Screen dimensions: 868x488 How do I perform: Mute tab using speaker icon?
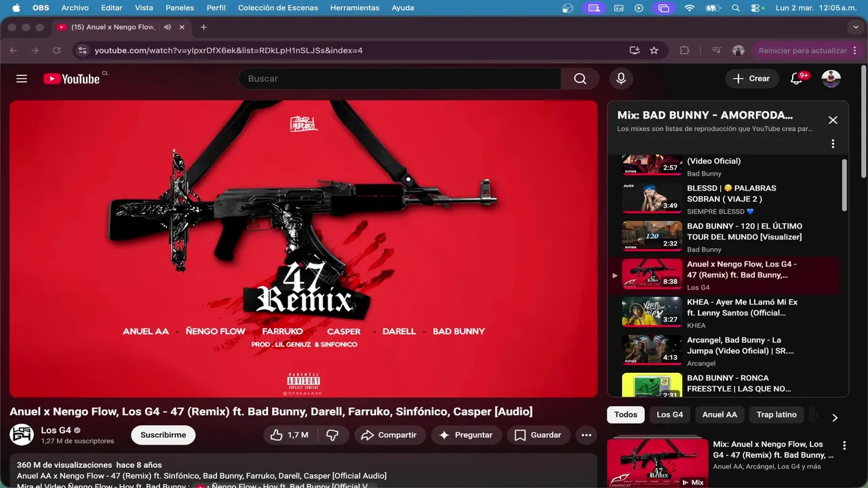tap(167, 27)
